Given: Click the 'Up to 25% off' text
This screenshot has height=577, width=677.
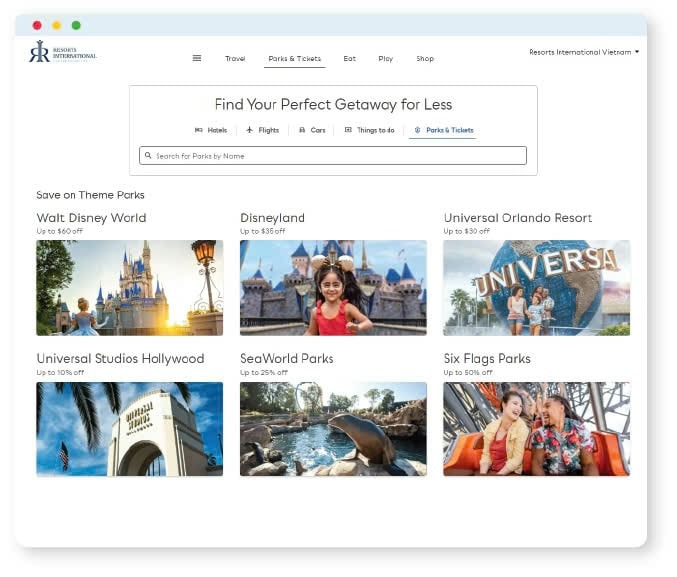Looking at the screenshot, I should point(264,372).
